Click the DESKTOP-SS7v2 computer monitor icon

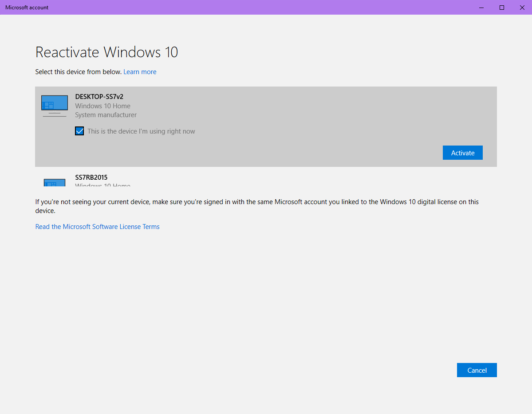(x=55, y=106)
